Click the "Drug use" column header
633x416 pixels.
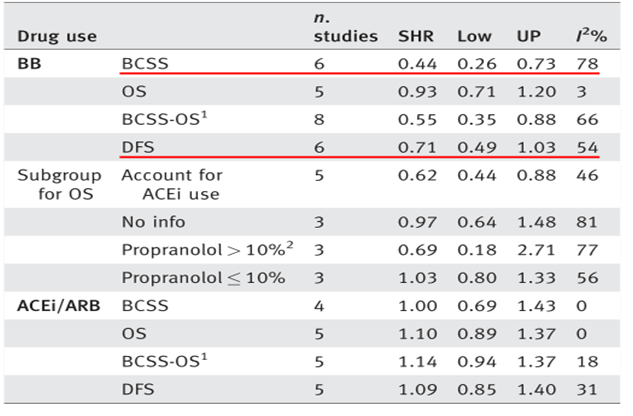click(x=57, y=37)
